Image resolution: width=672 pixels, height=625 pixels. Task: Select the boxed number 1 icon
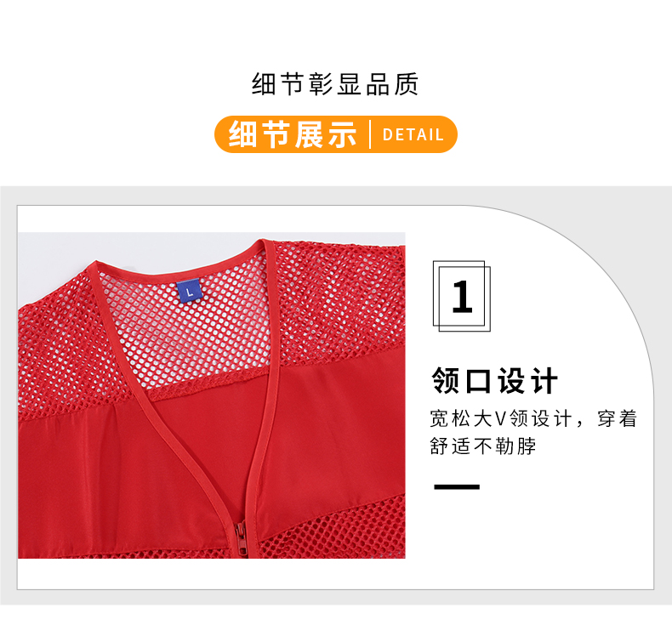462,296
